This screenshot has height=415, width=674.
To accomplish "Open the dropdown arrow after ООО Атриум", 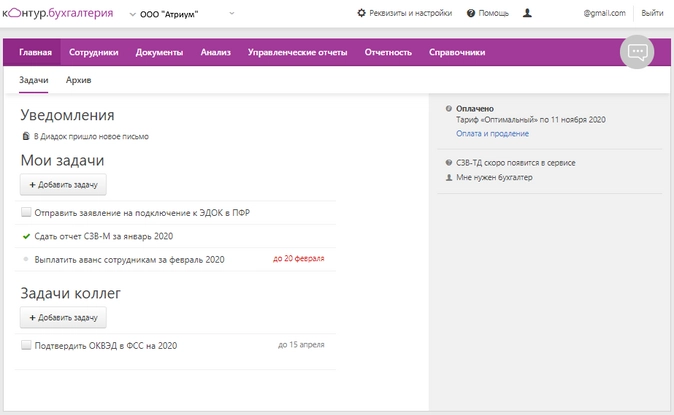I will pos(232,13).
